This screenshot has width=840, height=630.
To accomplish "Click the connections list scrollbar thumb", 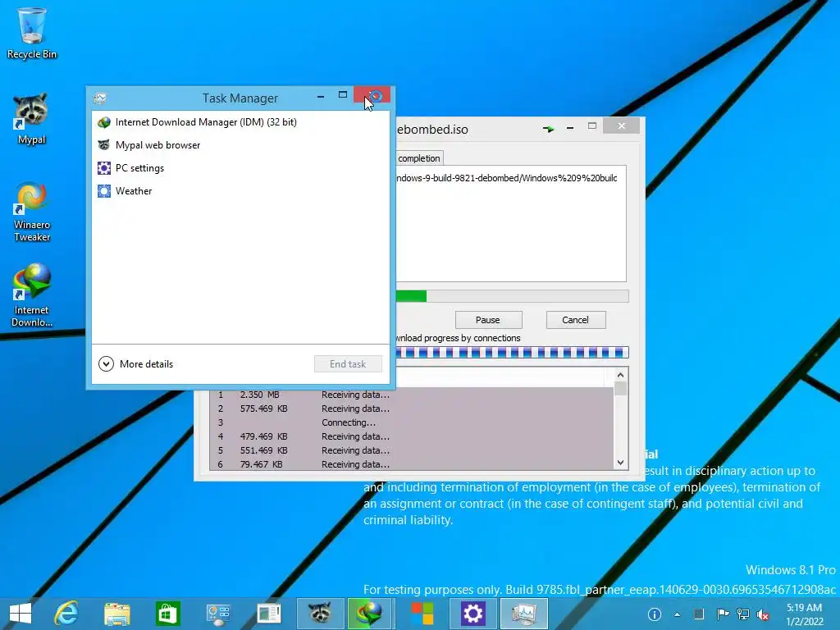I will click(x=620, y=388).
